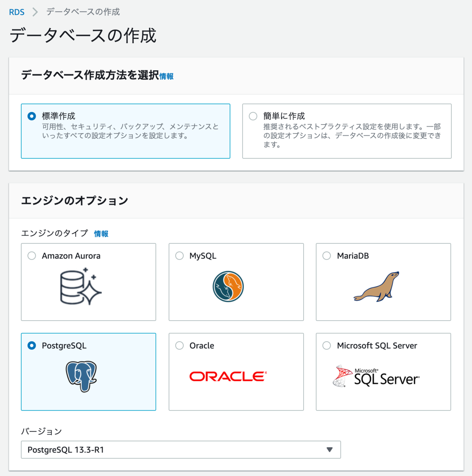Open 情報 link beside データベース作成方法を選択
472x476 pixels.
tap(166, 76)
